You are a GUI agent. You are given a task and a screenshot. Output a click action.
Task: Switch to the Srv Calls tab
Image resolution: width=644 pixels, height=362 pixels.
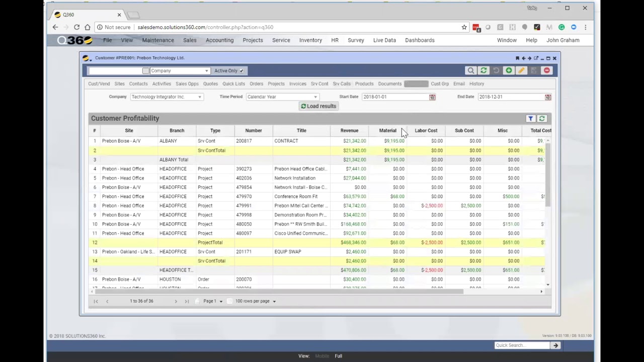341,84
